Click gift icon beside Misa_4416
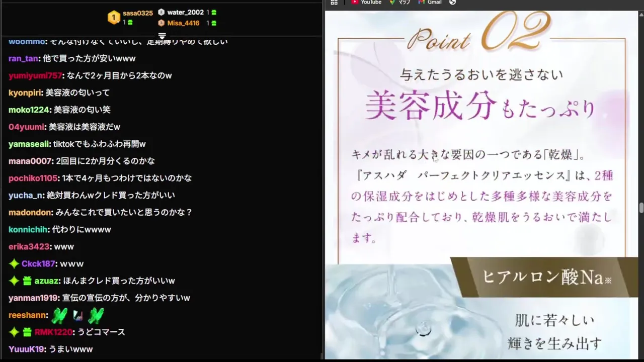The height and width of the screenshot is (362, 644). (x=214, y=23)
